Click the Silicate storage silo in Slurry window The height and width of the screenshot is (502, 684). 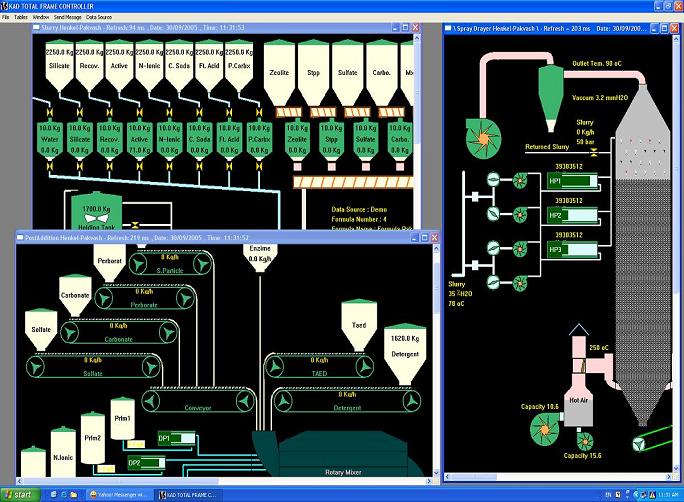click(x=59, y=65)
